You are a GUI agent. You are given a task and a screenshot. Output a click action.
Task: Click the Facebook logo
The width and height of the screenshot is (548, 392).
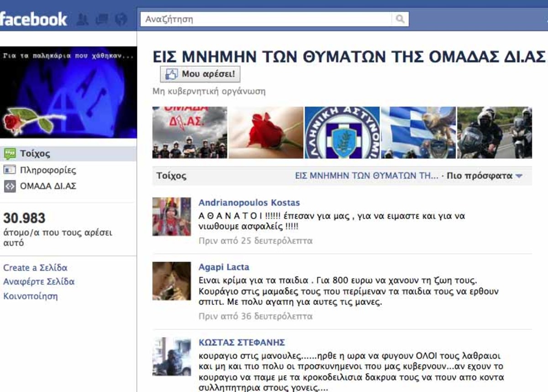coord(33,20)
